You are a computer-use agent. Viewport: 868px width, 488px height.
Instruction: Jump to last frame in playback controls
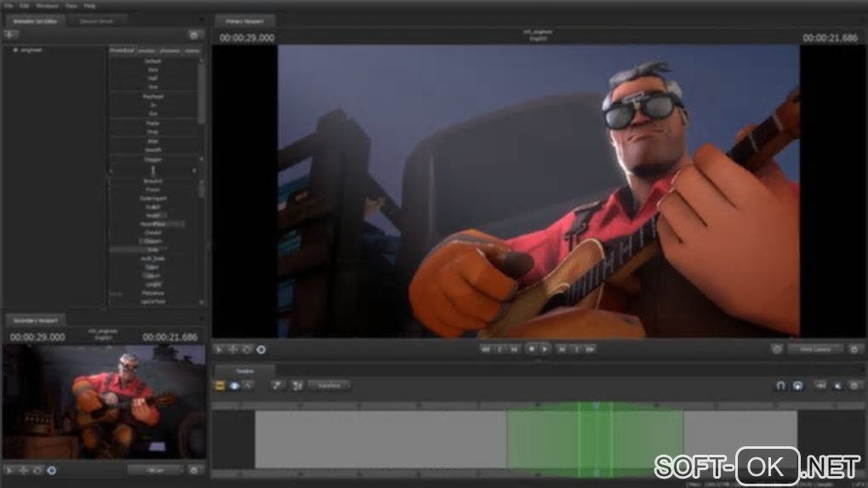[x=590, y=349]
